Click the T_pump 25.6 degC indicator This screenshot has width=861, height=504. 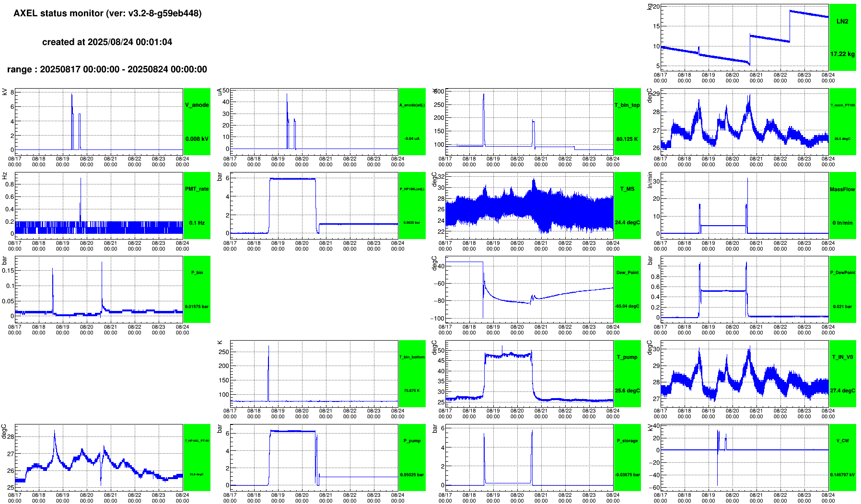coord(628,374)
